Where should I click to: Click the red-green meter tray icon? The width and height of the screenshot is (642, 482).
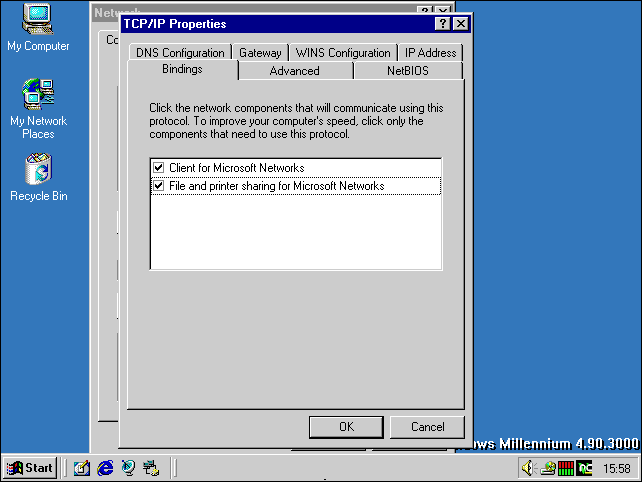coord(566,468)
